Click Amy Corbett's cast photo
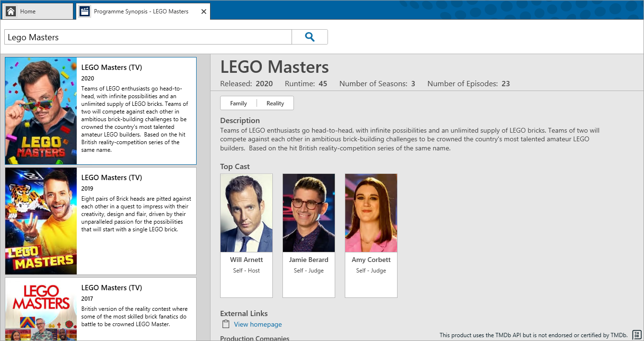Screen dimensions: 644x341 [x=371, y=213]
